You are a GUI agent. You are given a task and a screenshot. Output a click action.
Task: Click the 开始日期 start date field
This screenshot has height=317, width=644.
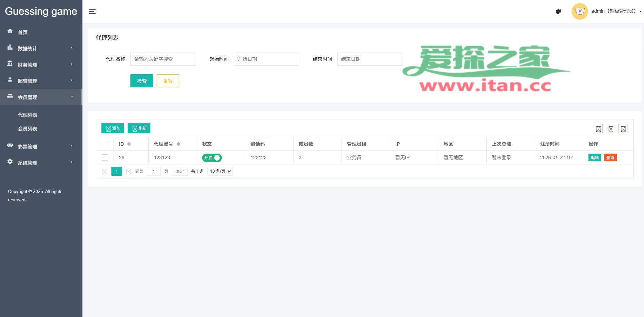click(266, 59)
